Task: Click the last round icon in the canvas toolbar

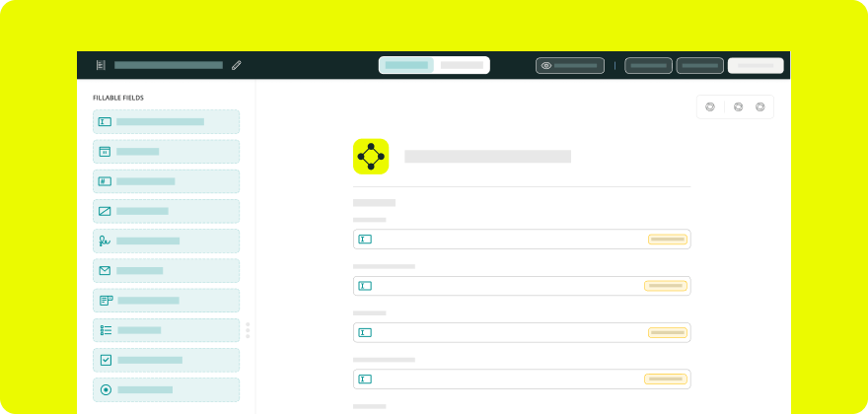Action: [760, 106]
